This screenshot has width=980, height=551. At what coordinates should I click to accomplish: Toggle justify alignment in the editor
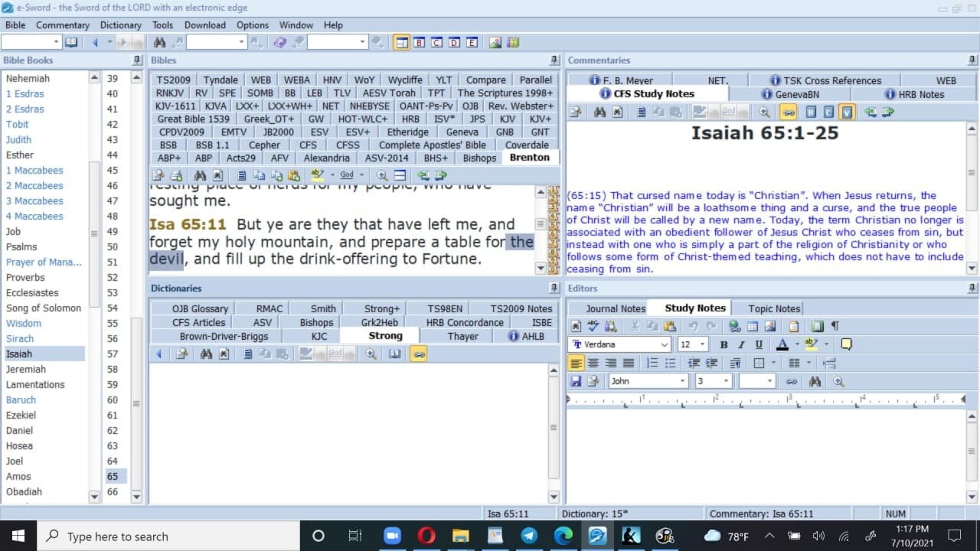click(x=629, y=363)
